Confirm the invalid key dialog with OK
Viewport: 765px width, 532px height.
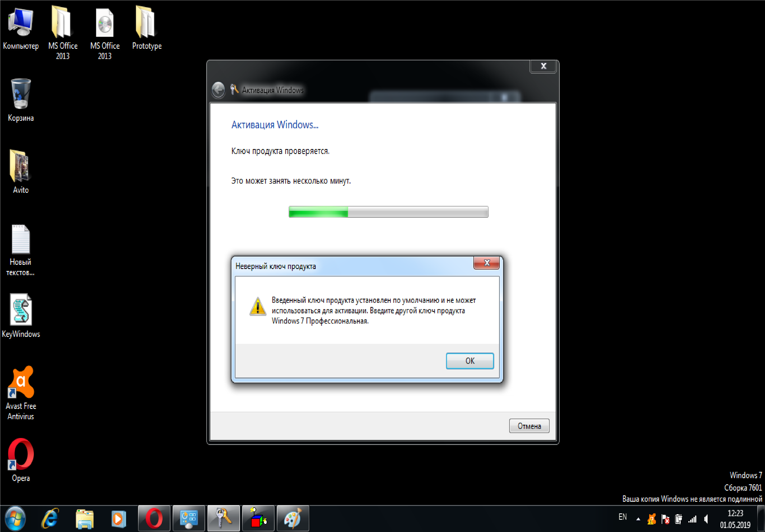tap(470, 361)
